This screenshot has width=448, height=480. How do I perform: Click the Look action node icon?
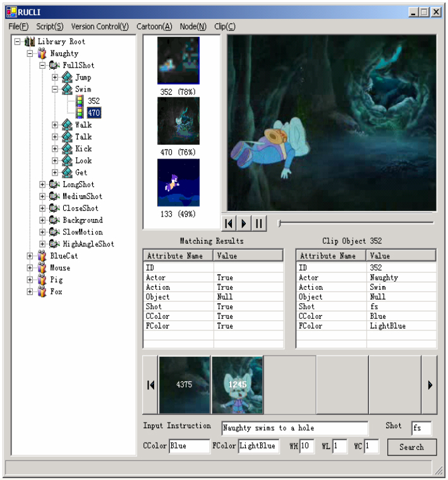[x=67, y=160]
